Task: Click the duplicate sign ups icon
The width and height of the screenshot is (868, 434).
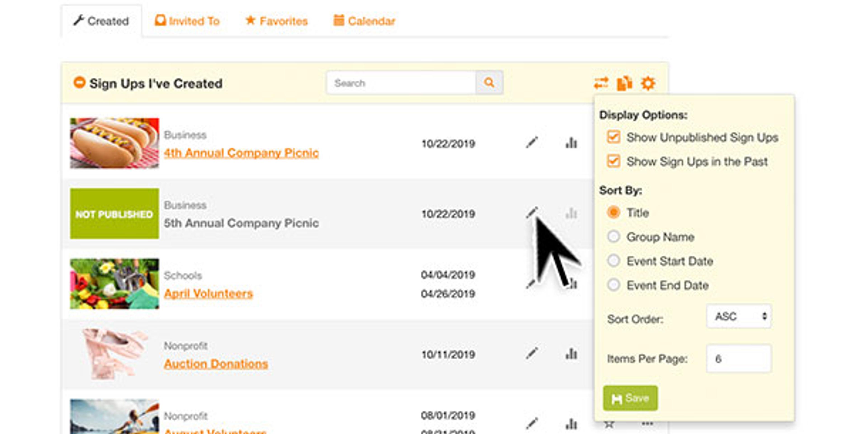Action: (x=624, y=83)
